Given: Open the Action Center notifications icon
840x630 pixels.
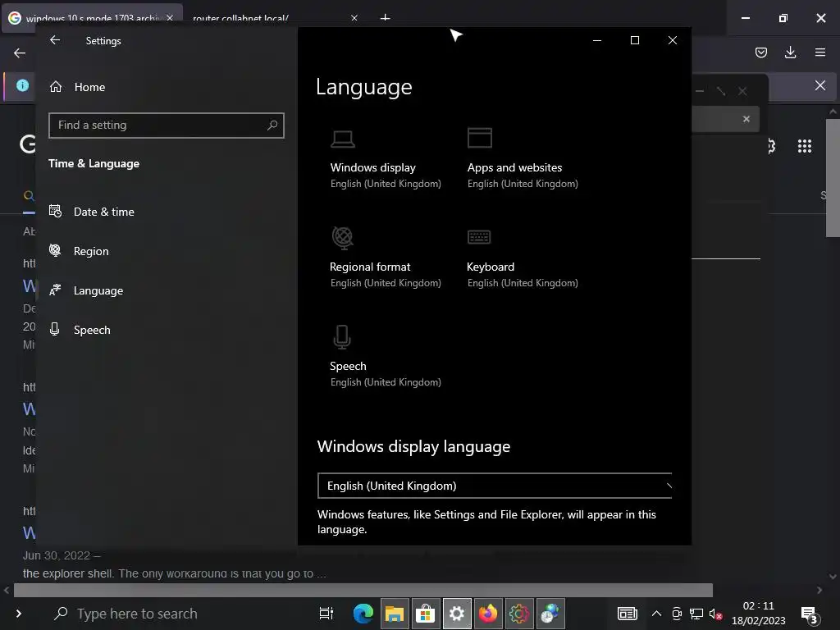Looking at the screenshot, I should point(810,614).
